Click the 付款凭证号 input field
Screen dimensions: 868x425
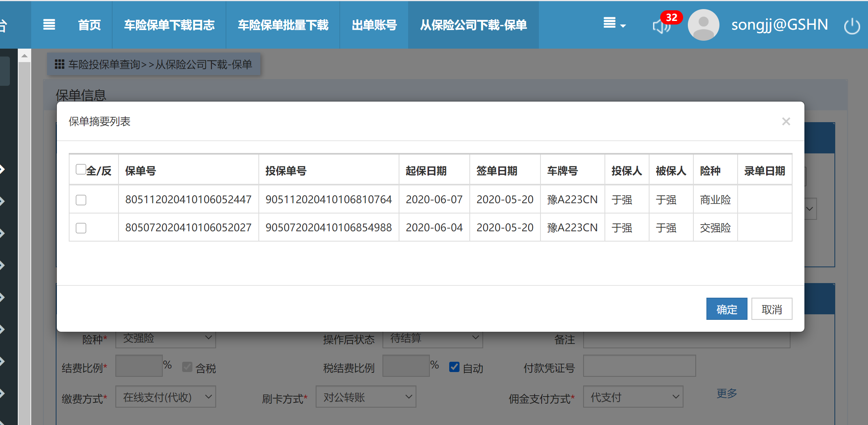(x=639, y=366)
